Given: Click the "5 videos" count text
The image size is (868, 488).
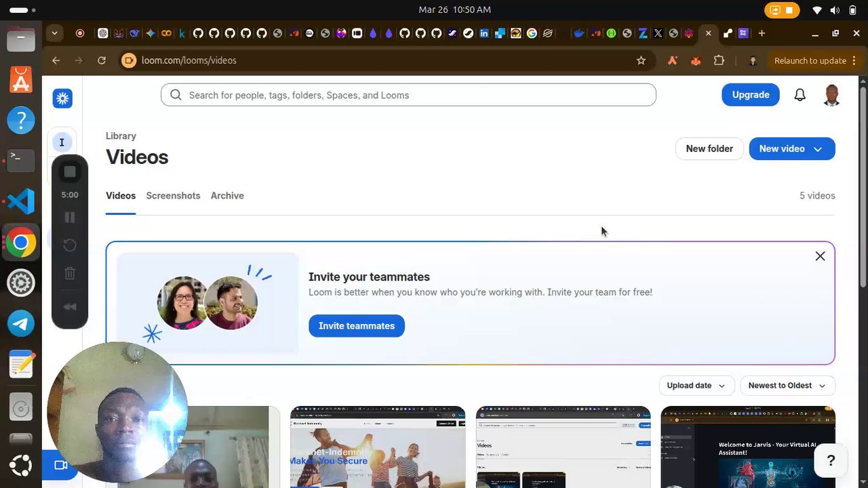Looking at the screenshot, I should point(817,196).
